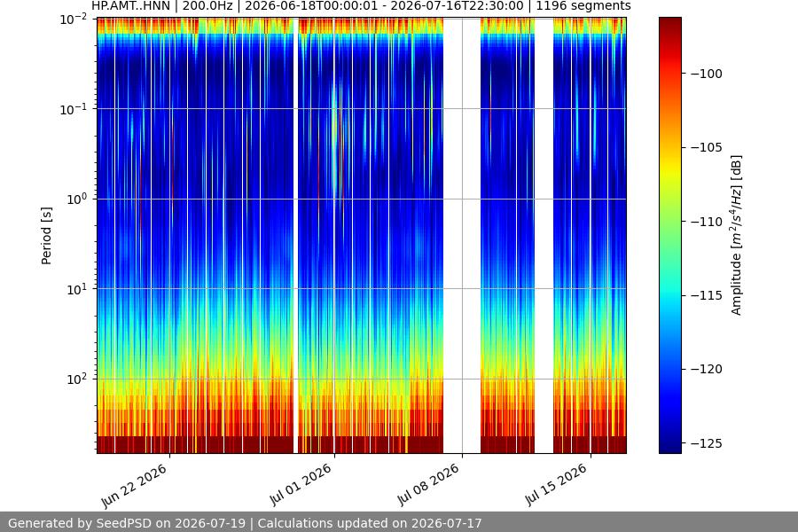The height and width of the screenshot is (532, 798).
Task: Click 'Generated by SeedPSD on 2026-07-19' footer text
Action: (x=127, y=523)
